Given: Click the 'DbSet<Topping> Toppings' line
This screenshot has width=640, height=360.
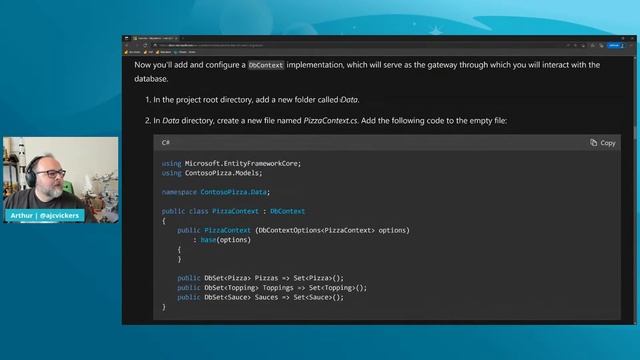Looking at the screenshot, I should pyautogui.click(x=272, y=288).
